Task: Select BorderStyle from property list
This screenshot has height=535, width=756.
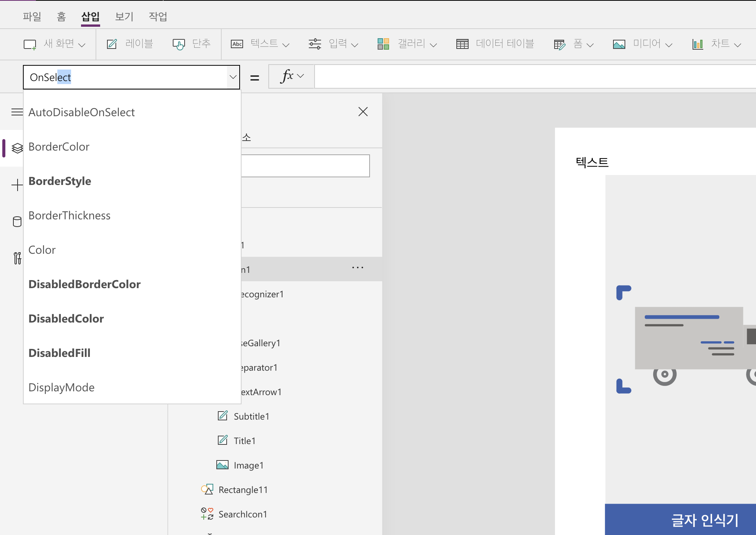Action: pyautogui.click(x=60, y=181)
